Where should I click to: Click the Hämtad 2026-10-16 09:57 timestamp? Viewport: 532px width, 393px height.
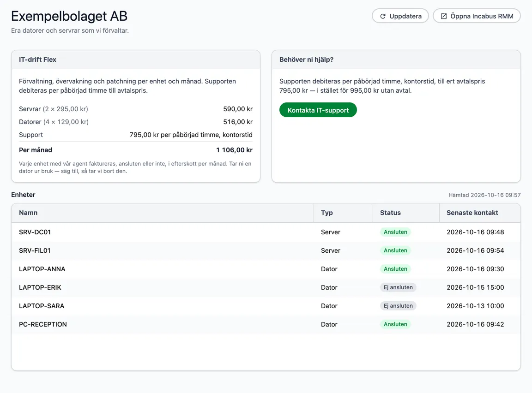tap(484, 195)
